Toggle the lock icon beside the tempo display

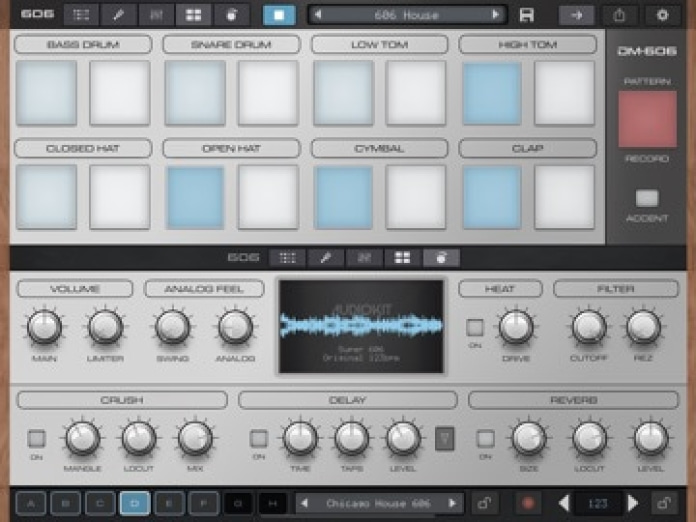[x=664, y=503]
